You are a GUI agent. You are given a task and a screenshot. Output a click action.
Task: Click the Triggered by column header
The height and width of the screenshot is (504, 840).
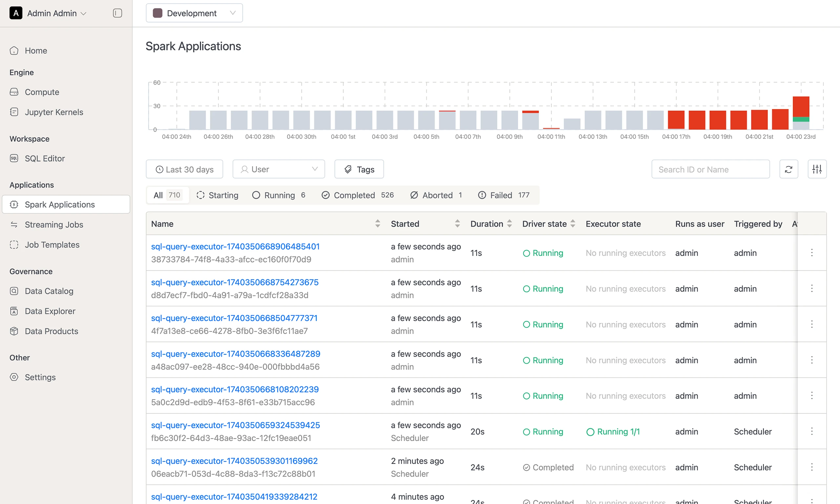[x=758, y=223]
